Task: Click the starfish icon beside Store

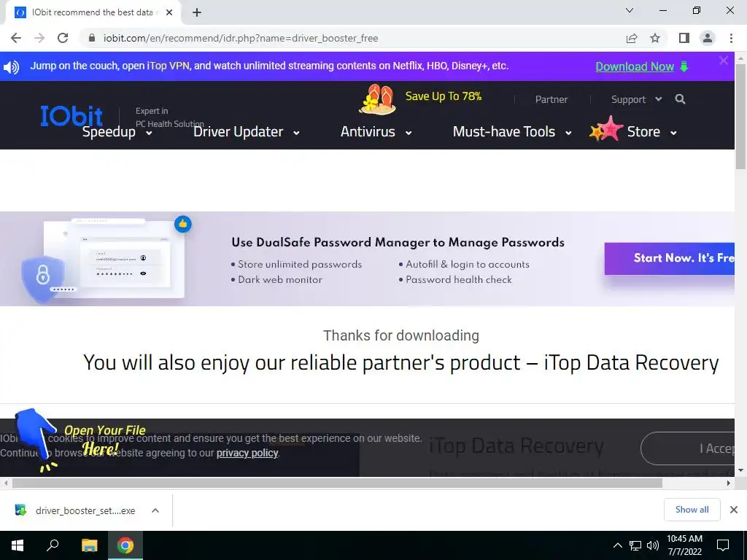Action: 606,128
